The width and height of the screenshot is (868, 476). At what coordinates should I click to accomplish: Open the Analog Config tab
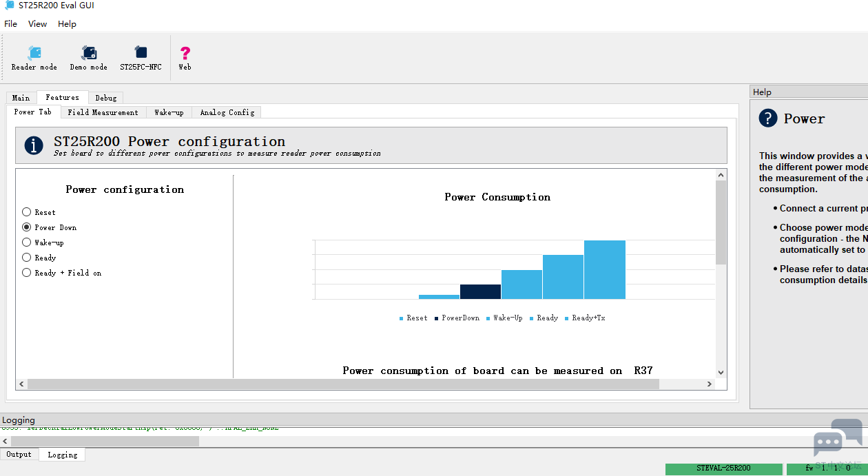pyautogui.click(x=227, y=112)
